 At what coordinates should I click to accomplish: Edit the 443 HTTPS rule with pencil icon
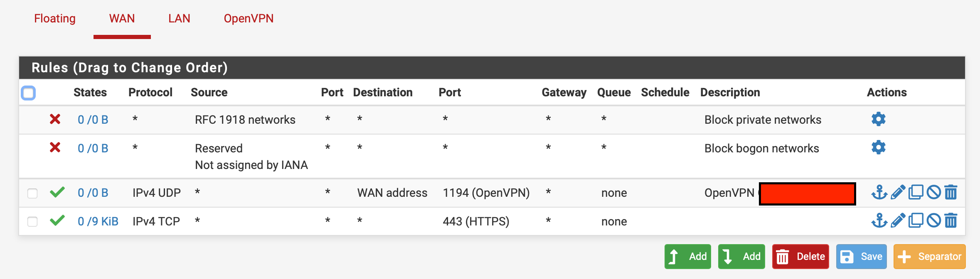898,221
